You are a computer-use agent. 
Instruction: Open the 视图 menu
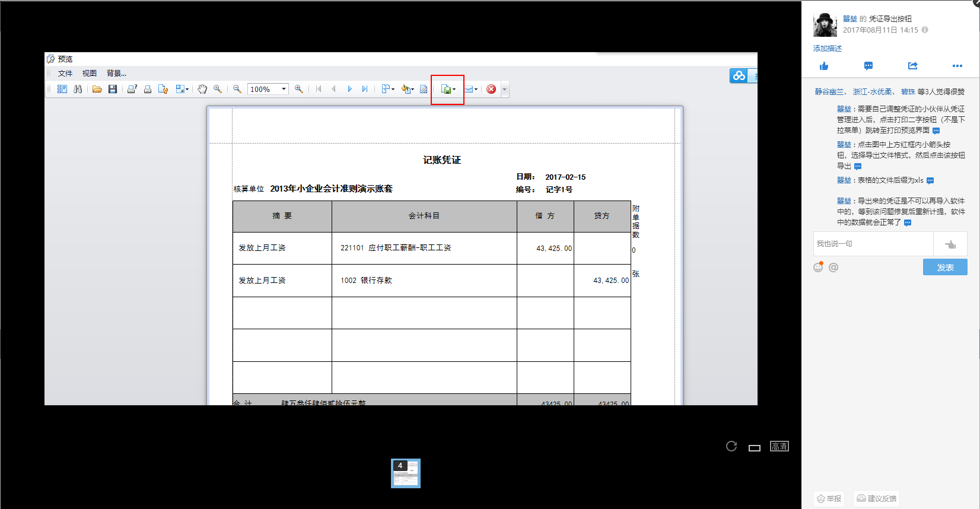[x=89, y=74]
